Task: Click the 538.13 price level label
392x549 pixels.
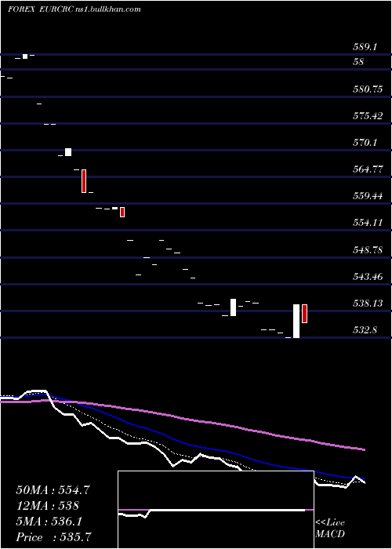Action: click(368, 303)
